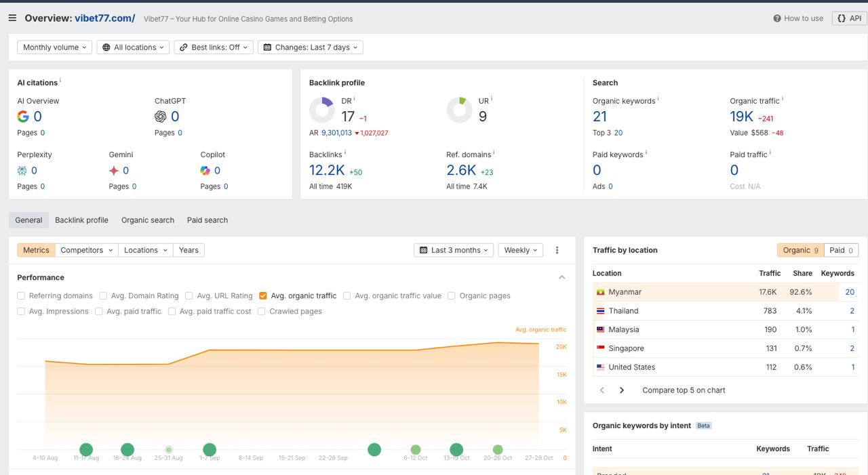Click the API button
The height and width of the screenshot is (475, 868).
[x=850, y=18]
